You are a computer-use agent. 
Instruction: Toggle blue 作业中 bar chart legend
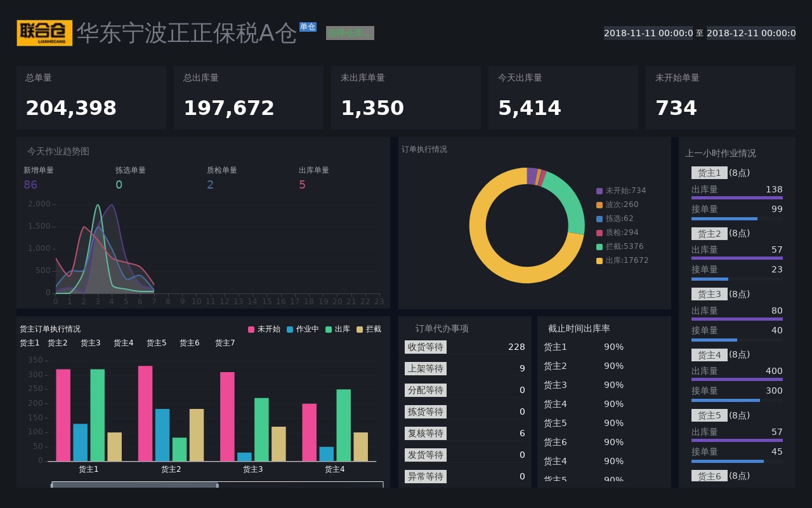303,329
